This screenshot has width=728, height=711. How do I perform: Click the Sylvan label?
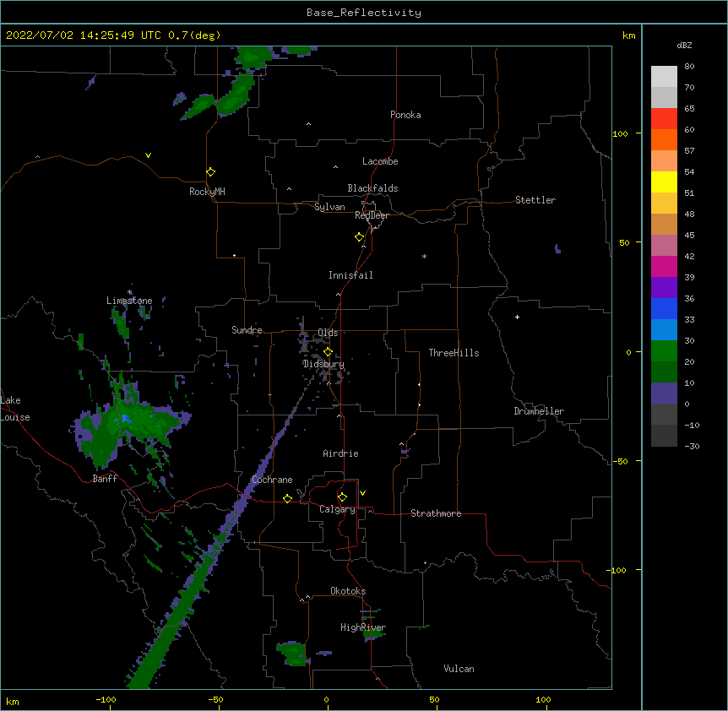[329, 207]
